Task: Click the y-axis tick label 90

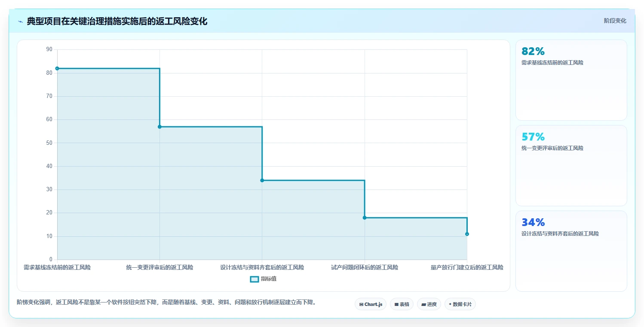Action: (x=49, y=49)
